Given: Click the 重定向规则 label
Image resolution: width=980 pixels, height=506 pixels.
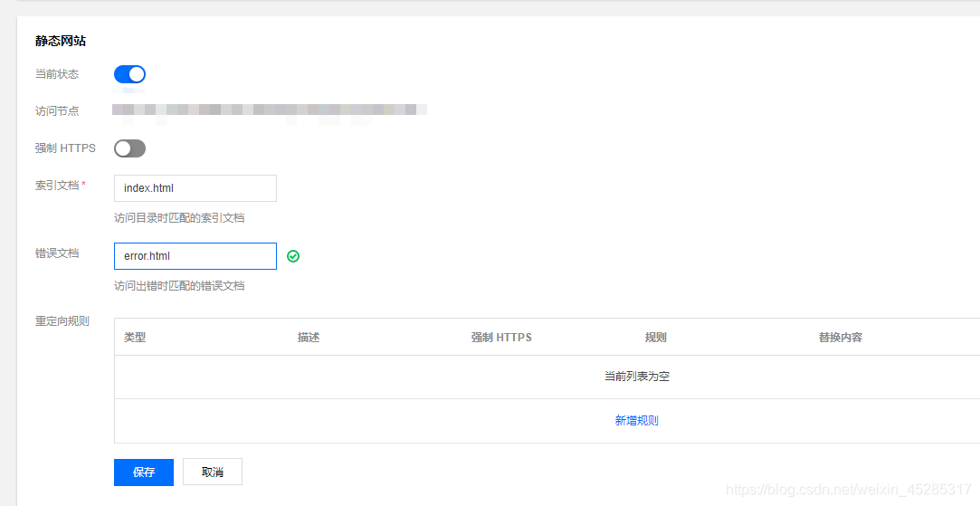Looking at the screenshot, I should tap(62, 320).
